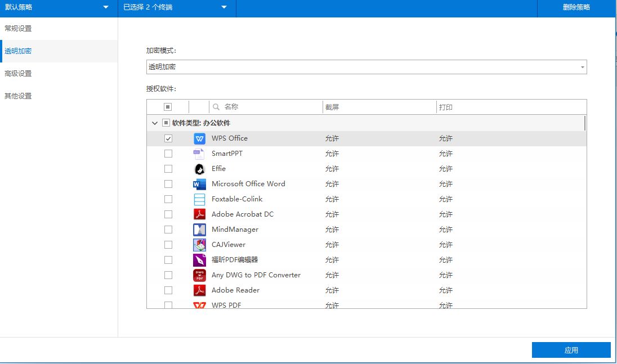617x364 pixels.
Task: Click 截屏 允许 value for MindManager
Action: [x=332, y=230]
